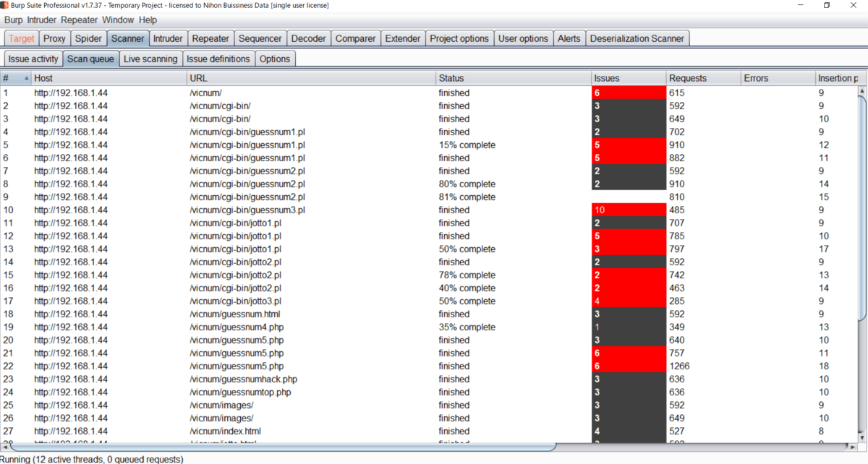Open the Repeater menu in menu bar
Screen dimensions: 868x464
(80, 20)
